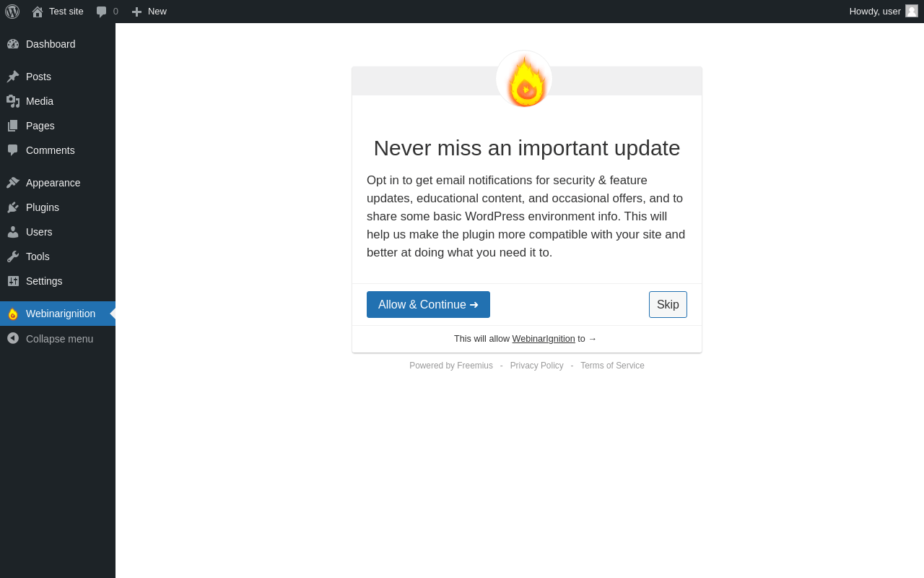This screenshot has width=924, height=578.
Task: Click the WordPress logo icon
Action: click(12, 12)
